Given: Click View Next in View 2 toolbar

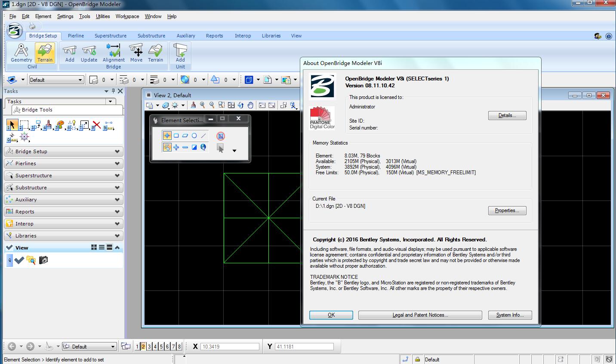Looking at the screenshot, I should coord(271,105).
